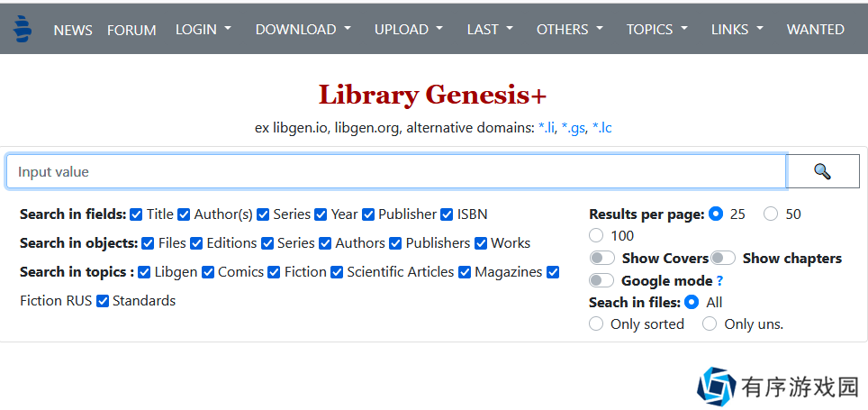Uncheck the Libgen topic checkbox
This screenshot has width=868, height=410.
pyautogui.click(x=144, y=272)
